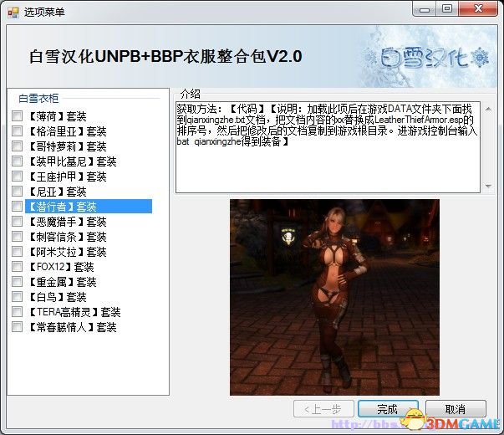Select the 【王座护甲】套装 checkbox

(17, 177)
